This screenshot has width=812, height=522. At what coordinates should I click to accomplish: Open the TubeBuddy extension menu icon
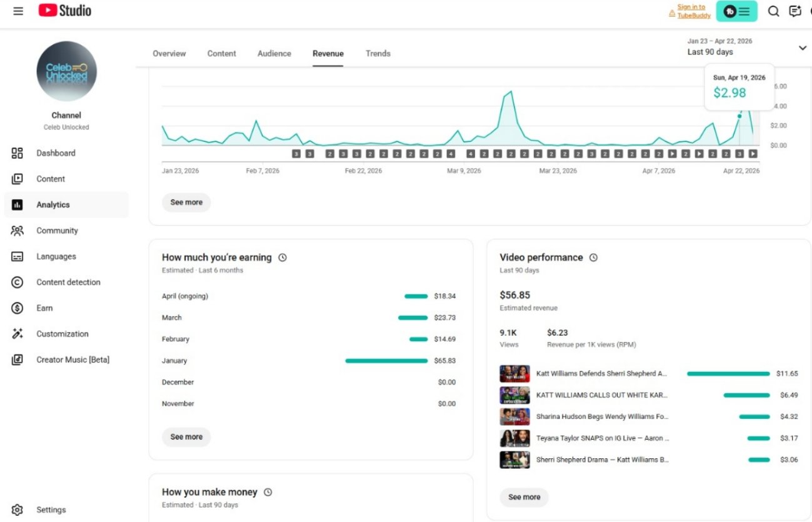[x=736, y=11]
